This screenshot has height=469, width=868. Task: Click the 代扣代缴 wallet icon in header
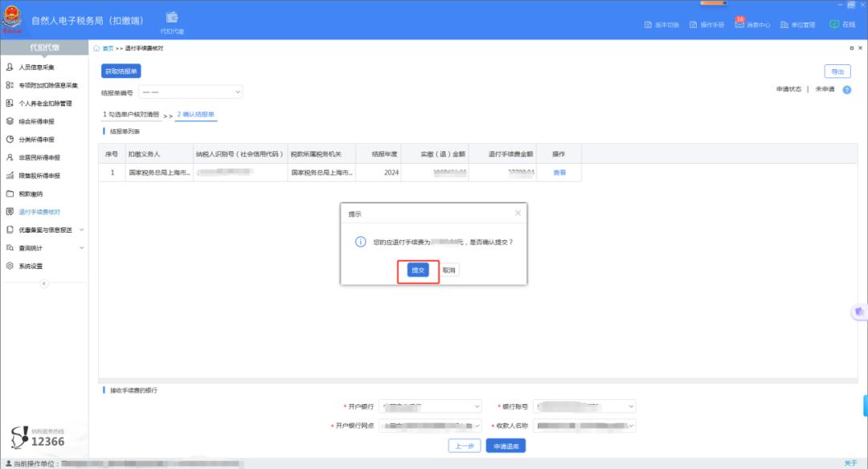172,18
